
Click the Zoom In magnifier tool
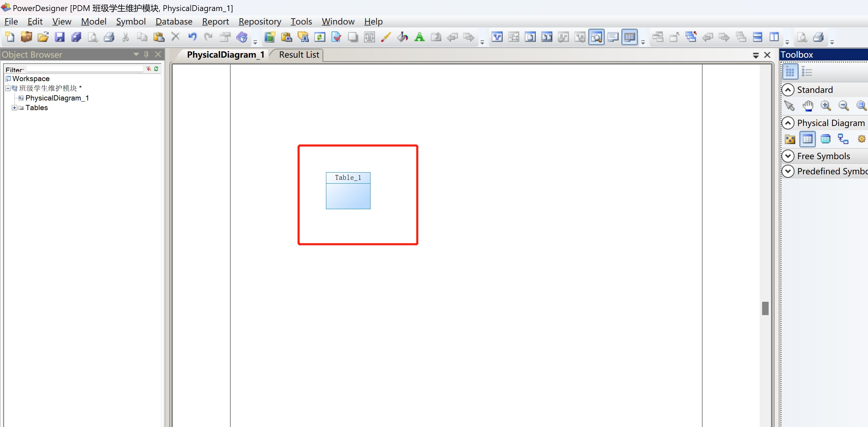[826, 106]
